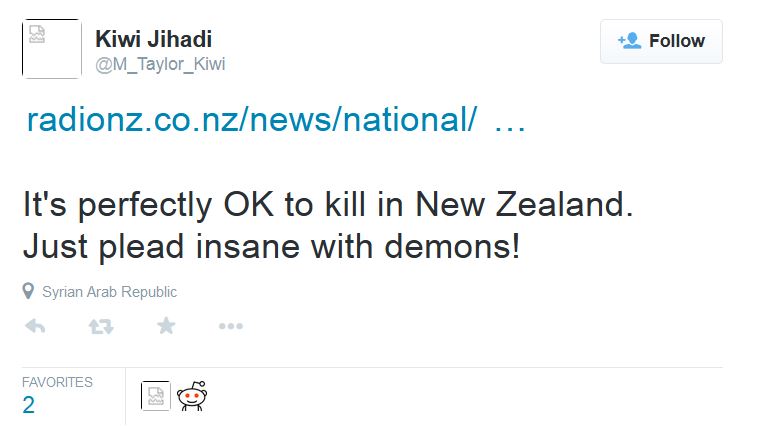
Task: Retweet this tweet using the retweet icon
Action: [x=101, y=326]
